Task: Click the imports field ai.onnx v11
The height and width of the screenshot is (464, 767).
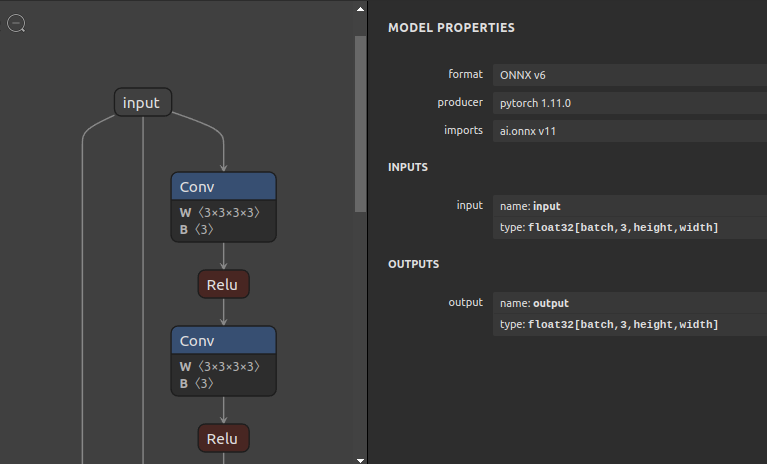Action: click(630, 131)
